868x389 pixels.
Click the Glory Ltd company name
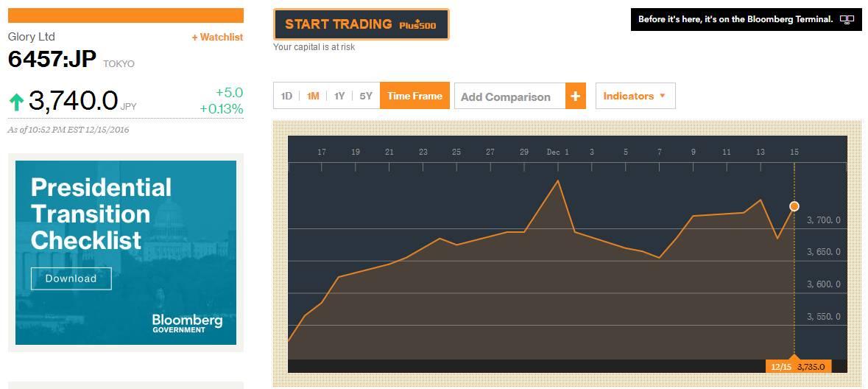32,37
